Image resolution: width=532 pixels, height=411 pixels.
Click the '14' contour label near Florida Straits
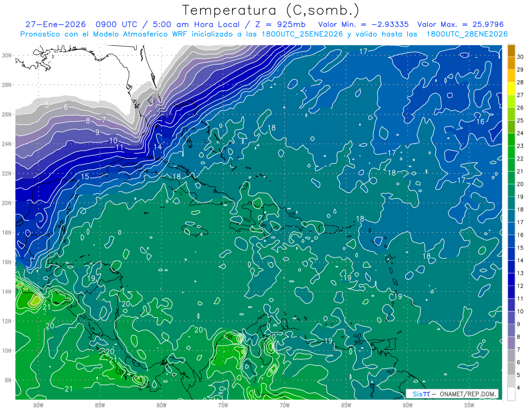point(157,147)
